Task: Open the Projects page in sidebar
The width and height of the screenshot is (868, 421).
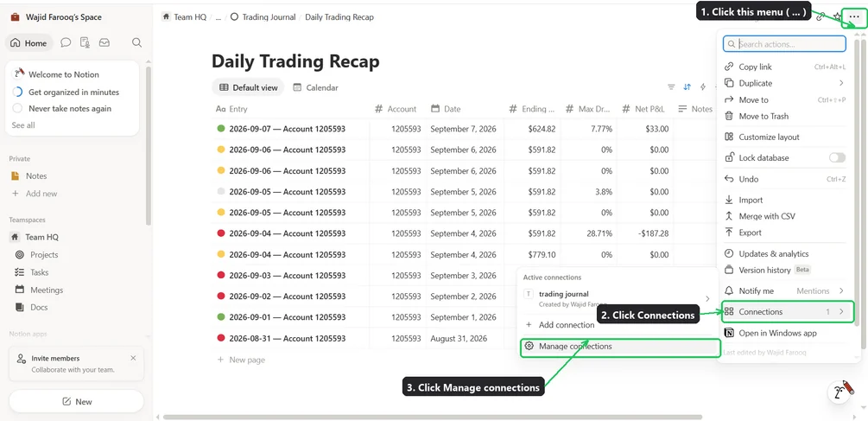Action: click(x=44, y=255)
